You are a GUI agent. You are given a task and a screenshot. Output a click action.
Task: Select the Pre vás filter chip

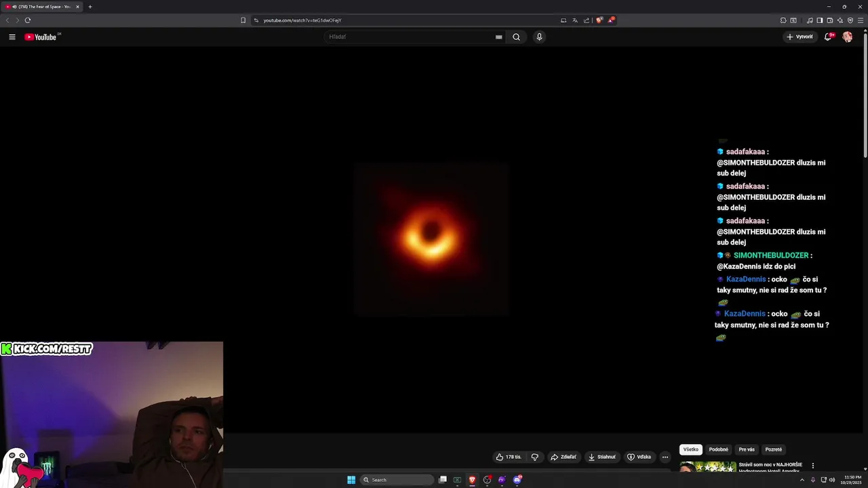[x=747, y=449]
